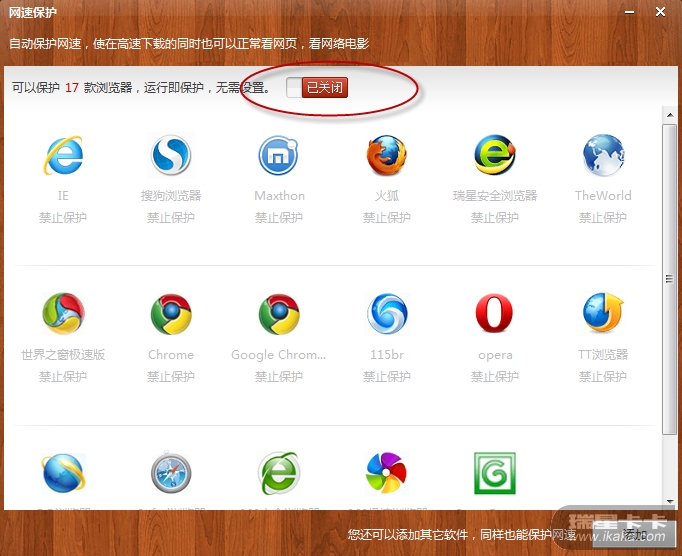Click 禁止保护 under 搜狗浏览器
The width and height of the screenshot is (682, 556).
171,217
